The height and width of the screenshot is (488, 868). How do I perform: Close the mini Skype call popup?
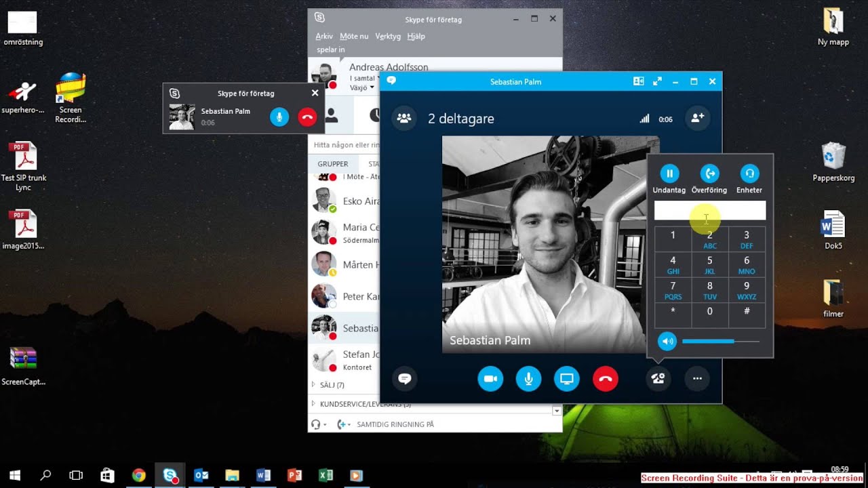click(315, 93)
